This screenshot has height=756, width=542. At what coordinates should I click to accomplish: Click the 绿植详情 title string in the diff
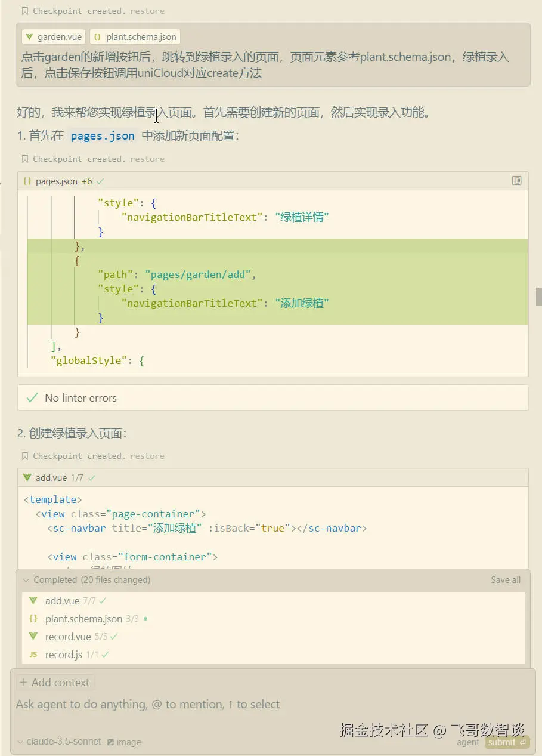[x=302, y=217]
